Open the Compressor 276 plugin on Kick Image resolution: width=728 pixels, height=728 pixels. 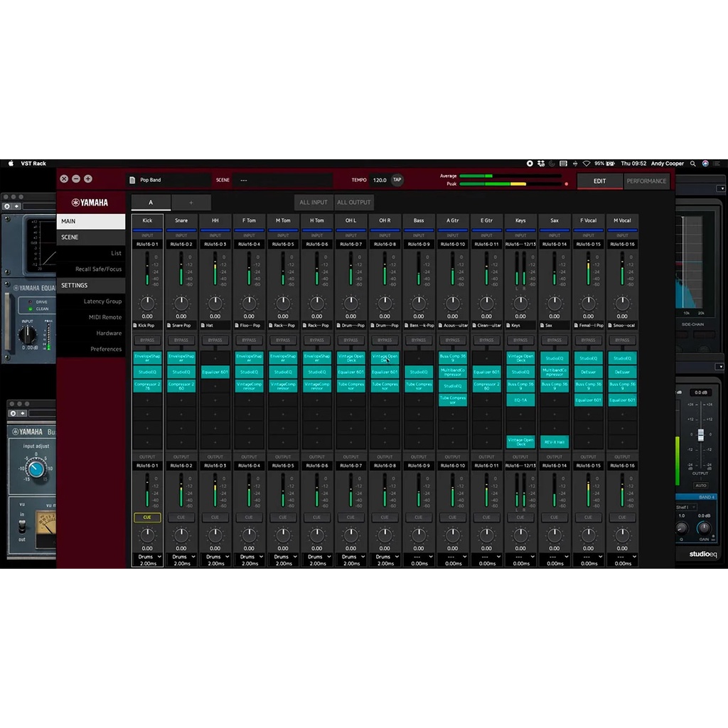[147, 386]
